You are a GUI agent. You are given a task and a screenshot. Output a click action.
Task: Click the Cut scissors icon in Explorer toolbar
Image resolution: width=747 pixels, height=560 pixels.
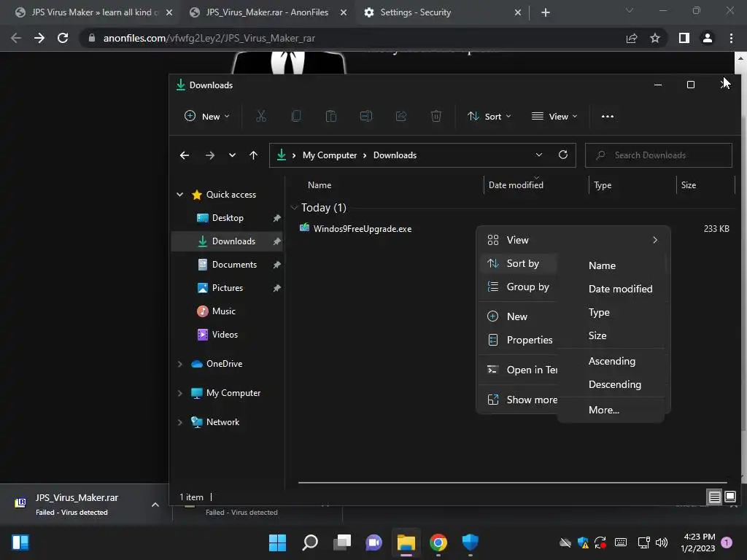coord(261,116)
